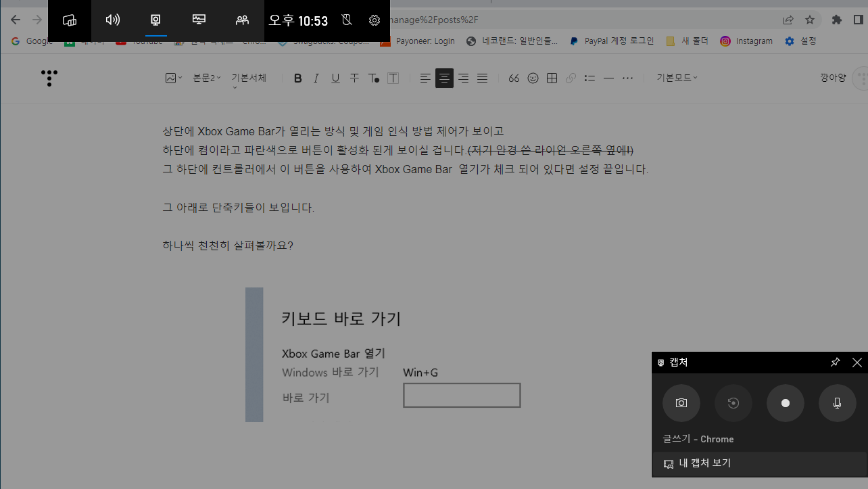Open the 설정 bookmark
Viewport: 868px width, 489px height.
point(800,41)
